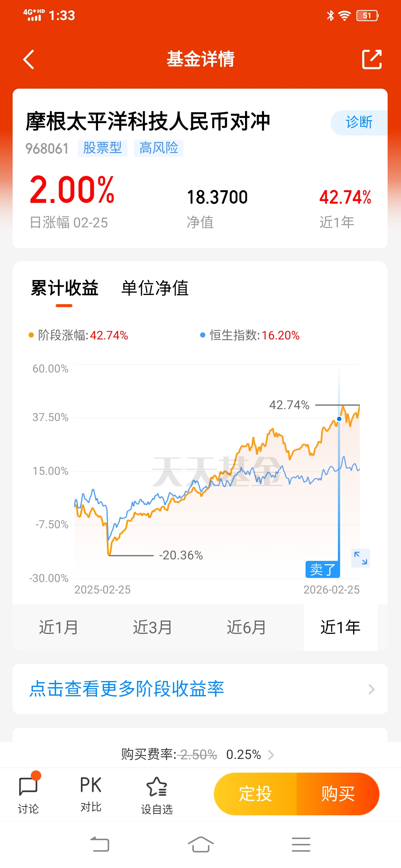401x868 pixels.
Task: Open the 诊断 diagnosis button
Action: click(x=359, y=122)
